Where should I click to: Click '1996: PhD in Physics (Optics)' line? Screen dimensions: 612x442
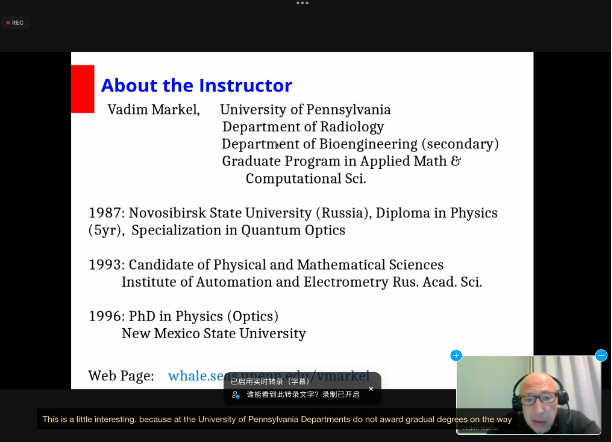[183, 316]
